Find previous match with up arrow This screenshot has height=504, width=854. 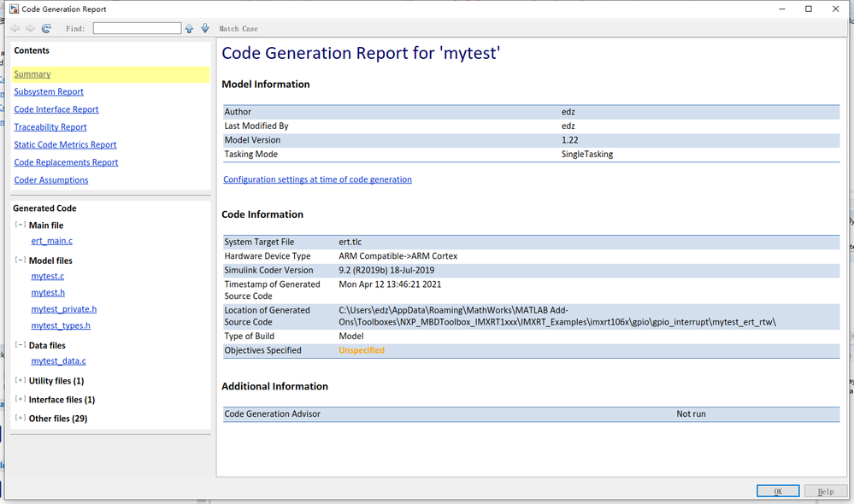pyautogui.click(x=190, y=28)
